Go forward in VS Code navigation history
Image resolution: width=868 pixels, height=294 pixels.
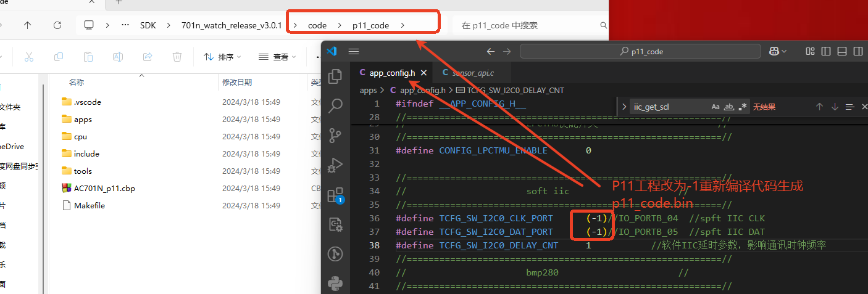click(507, 51)
